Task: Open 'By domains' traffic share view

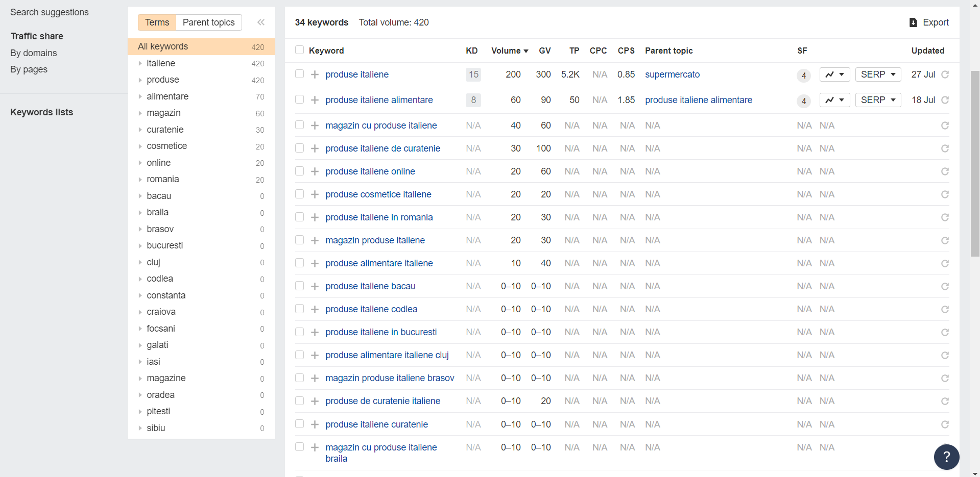Action: [34, 53]
